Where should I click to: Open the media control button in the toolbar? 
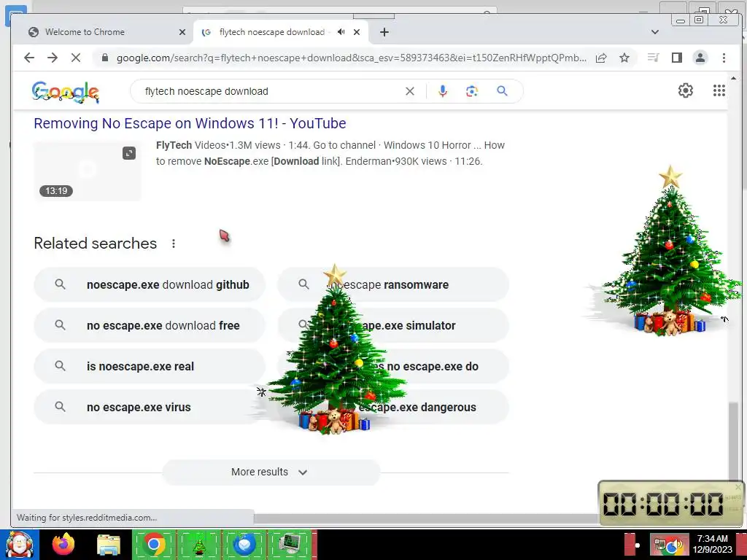click(653, 58)
